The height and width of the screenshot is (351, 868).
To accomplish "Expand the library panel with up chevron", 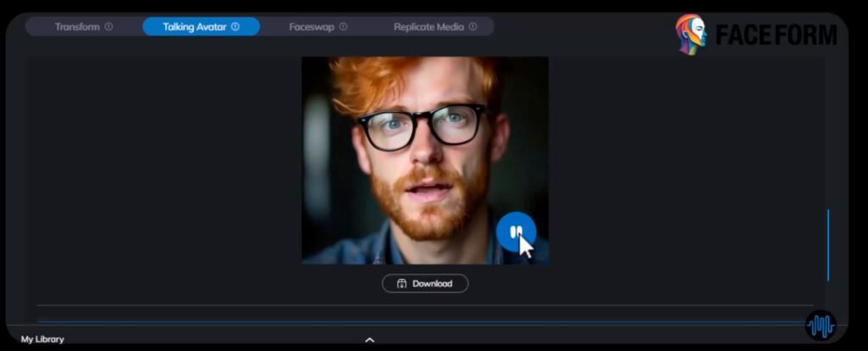I will pyautogui.click(x=370, y=340).
